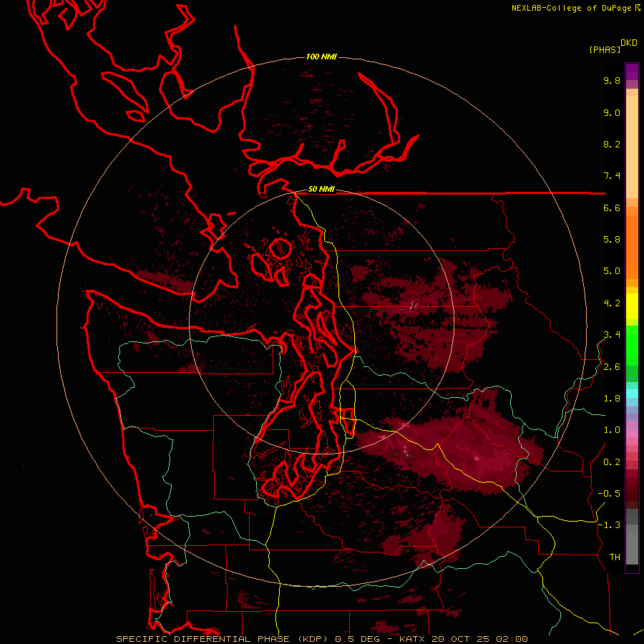
Task: Click the TH threshold label on the scale
Action: (615, 557)
